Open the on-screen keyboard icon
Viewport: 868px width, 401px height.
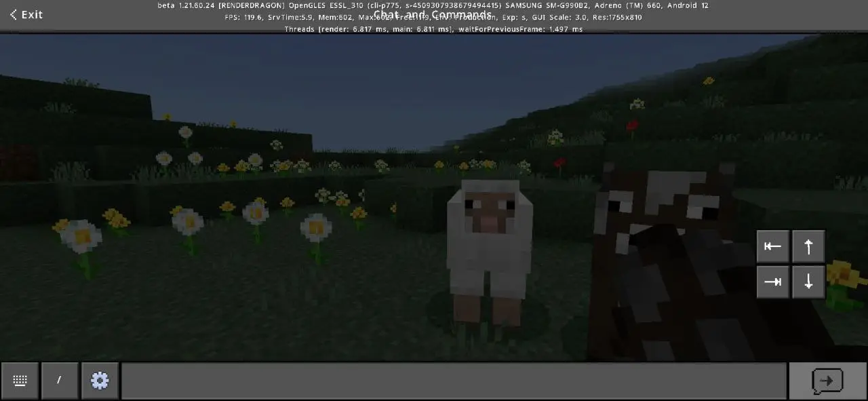pyautogui.click(x=20, y=381)
